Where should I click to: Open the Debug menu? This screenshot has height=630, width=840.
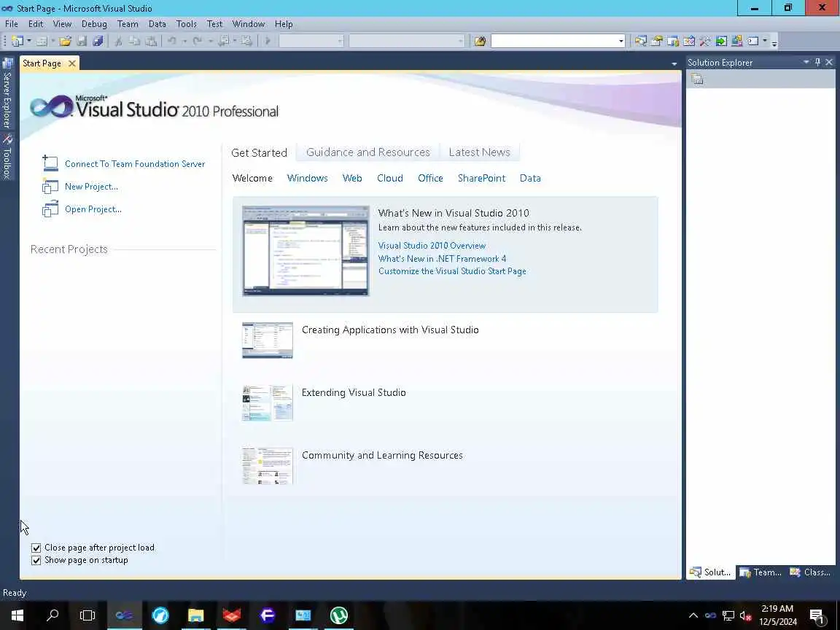point(94,23)
